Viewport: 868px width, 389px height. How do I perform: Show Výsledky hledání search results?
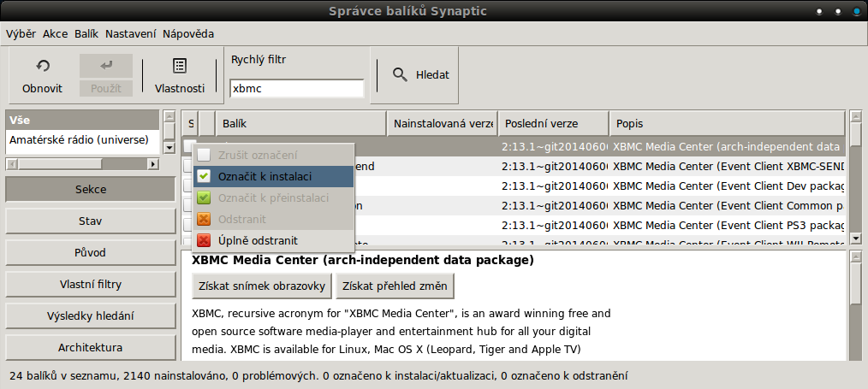pos(91,316)
